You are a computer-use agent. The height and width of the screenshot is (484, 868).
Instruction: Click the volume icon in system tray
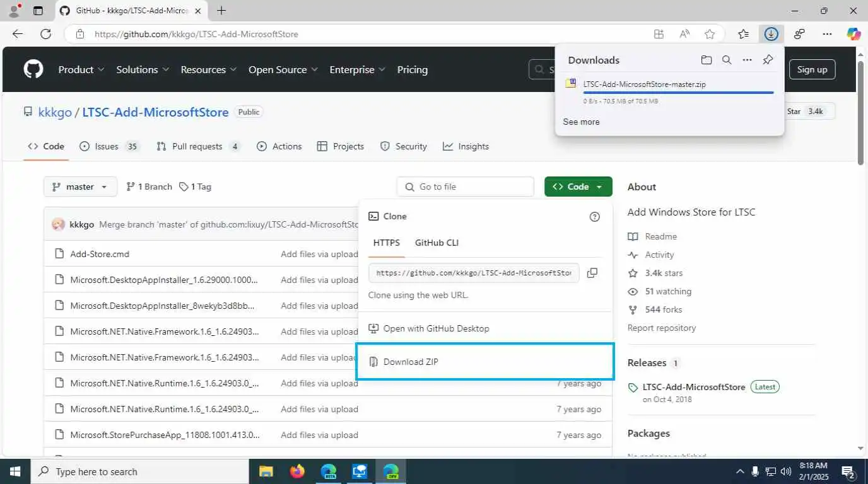786,471
